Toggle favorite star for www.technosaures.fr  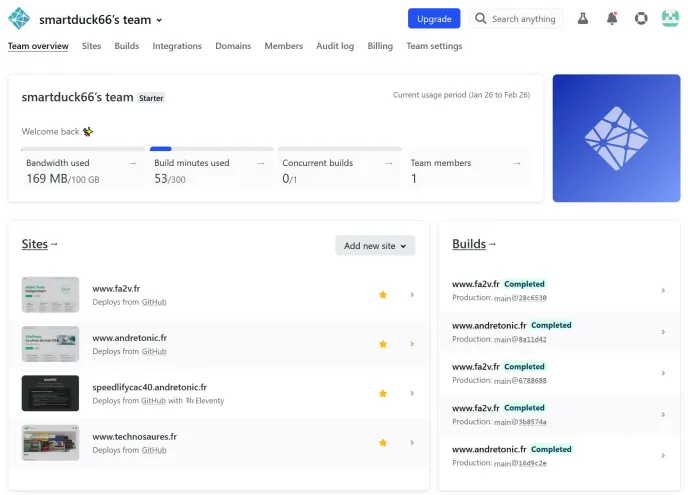[x=383, y=443]
